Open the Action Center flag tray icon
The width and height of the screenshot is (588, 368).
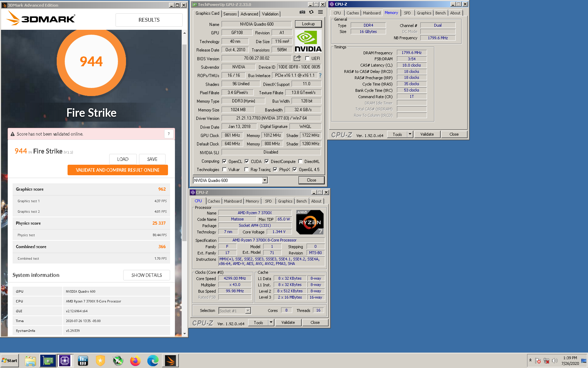(538, 361)
